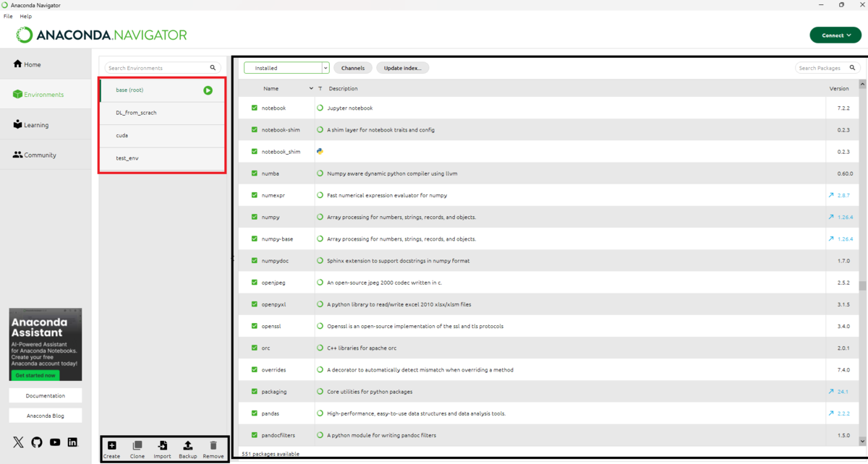Click the Update index... button
The width and height of the screenshot is (868, 464).
[x=403, y=68]
